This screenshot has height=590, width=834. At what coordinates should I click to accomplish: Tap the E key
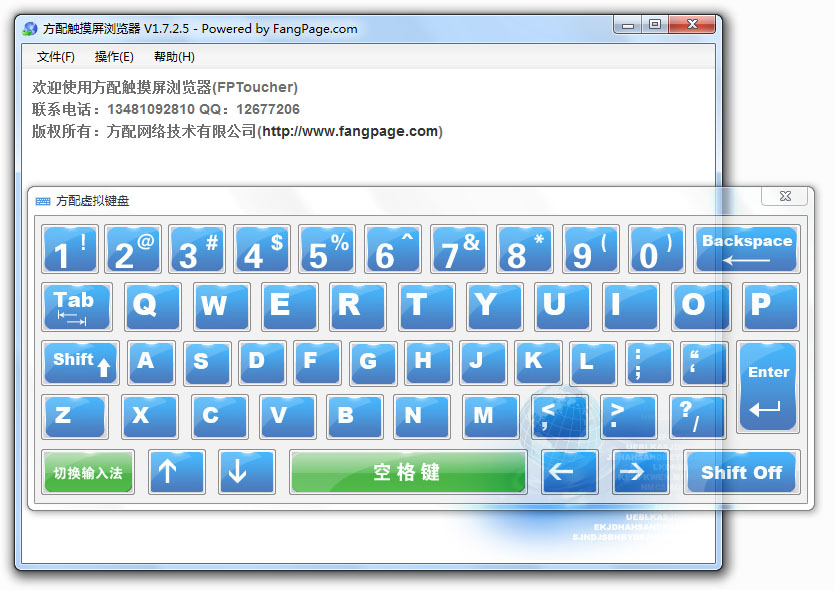290,307
